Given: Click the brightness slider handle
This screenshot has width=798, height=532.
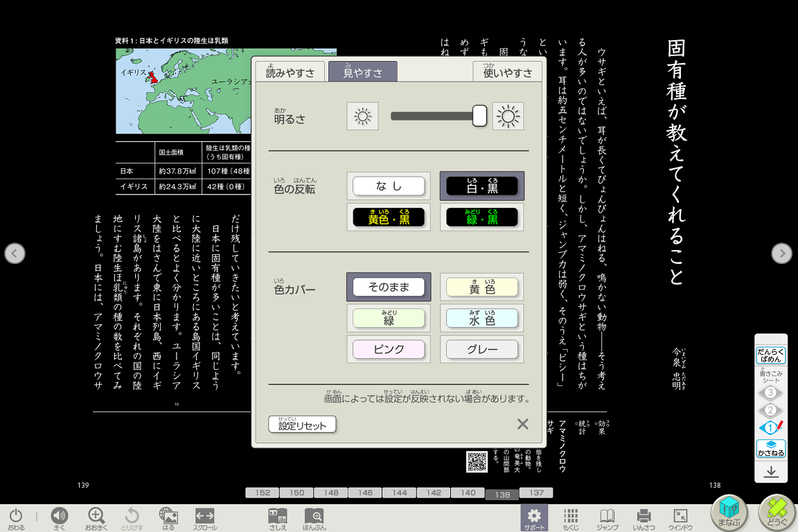Looking at the screenshot, I should pos(479,116).
